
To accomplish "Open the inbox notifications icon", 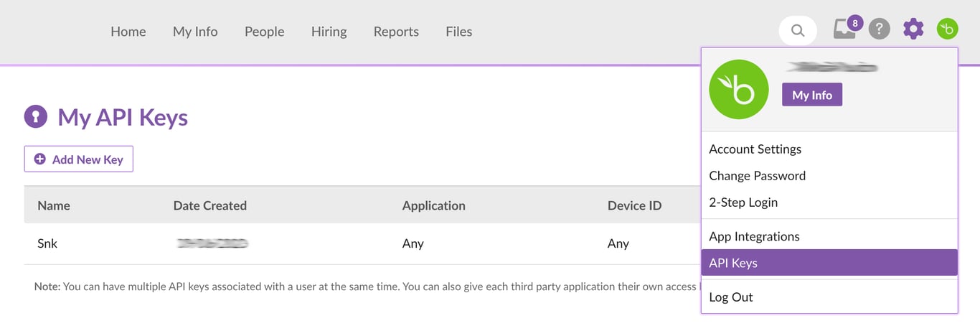I will pos(844,30).
